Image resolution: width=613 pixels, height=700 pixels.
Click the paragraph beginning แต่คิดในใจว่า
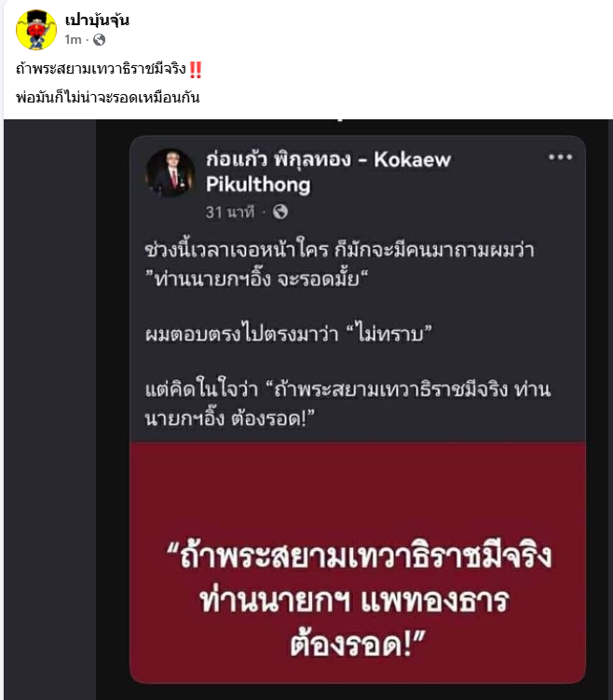point(348,404)
